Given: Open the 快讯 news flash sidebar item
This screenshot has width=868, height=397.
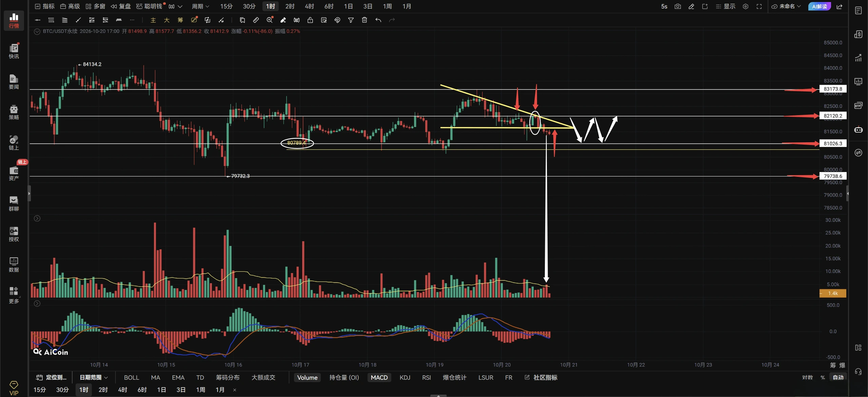Looking at the screenshot, I should 14,51.
